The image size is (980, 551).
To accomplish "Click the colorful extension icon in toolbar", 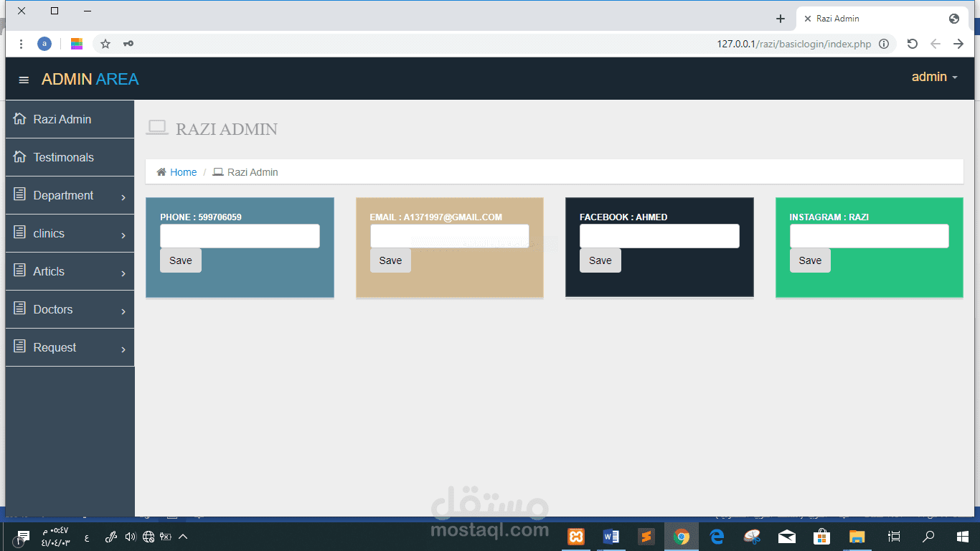I will click(x=77, y=44).
